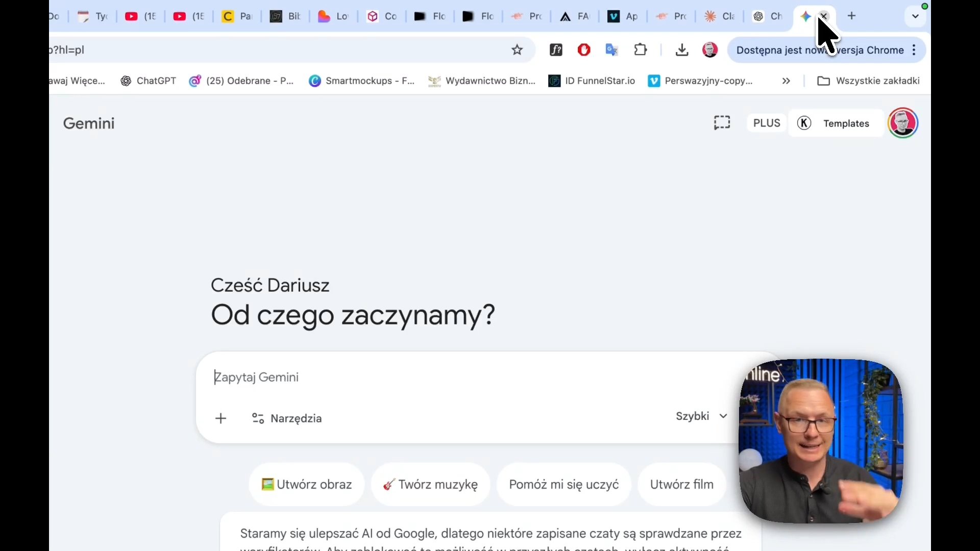
Task: Switch to the Bit tab
Action: (x=285, y=16)
